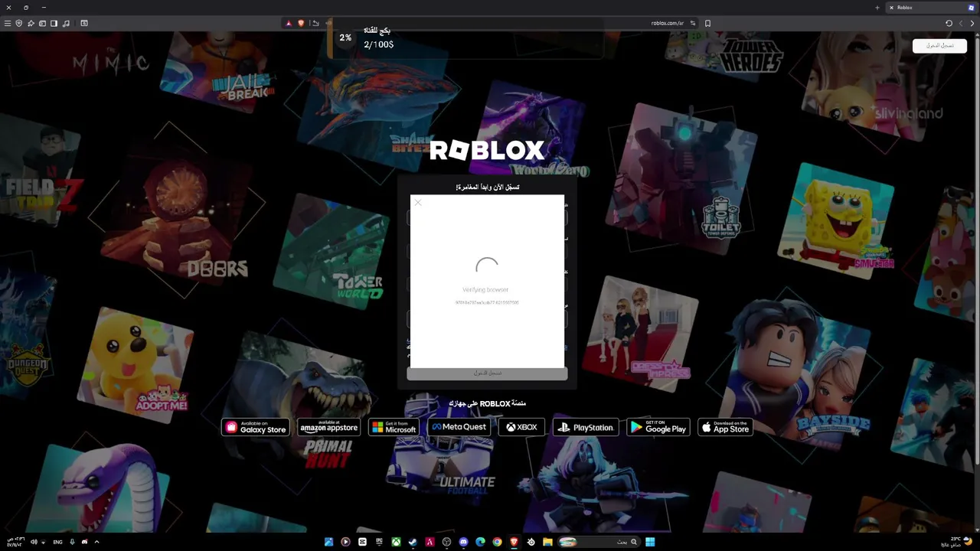Open the Brave Rewards triangle icon

(289, 23)
